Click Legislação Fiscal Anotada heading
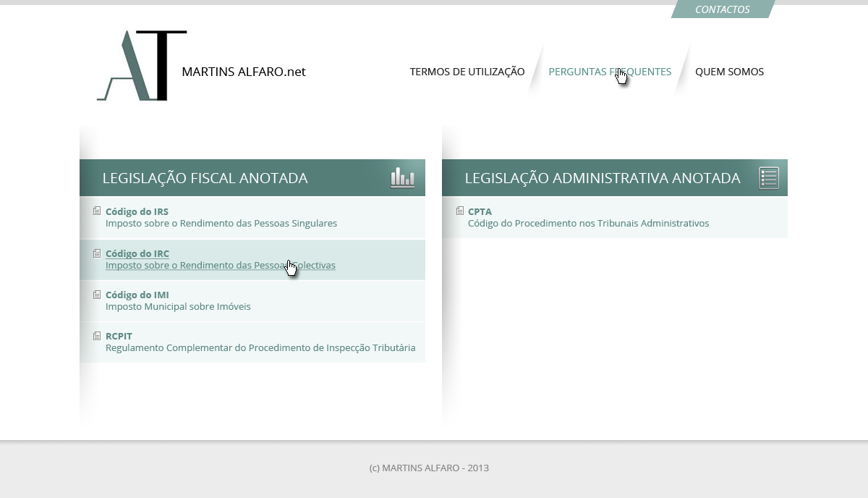The width and height of the screenshot is (868, 498). pyautogui.click(x=205, y=178)
